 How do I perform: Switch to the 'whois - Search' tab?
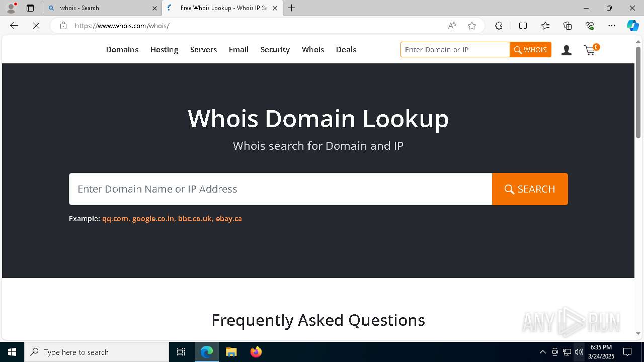pyautogui.click(x=102, y=8)
